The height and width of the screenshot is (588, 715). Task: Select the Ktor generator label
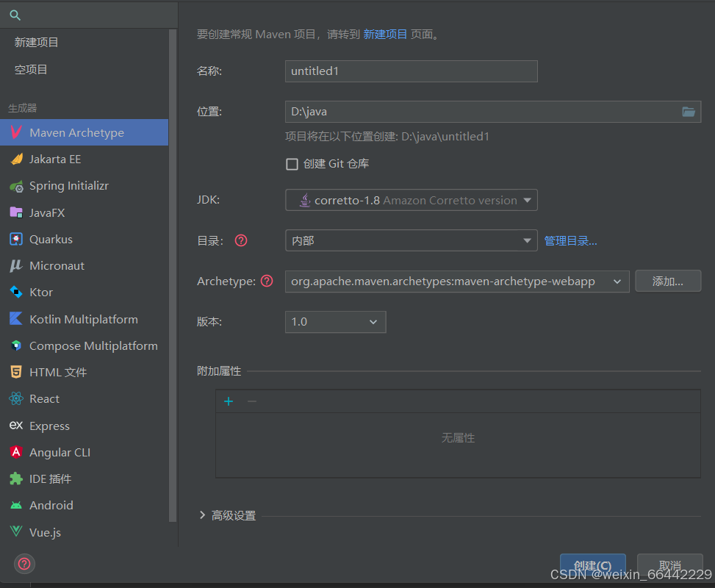[41, 293]
